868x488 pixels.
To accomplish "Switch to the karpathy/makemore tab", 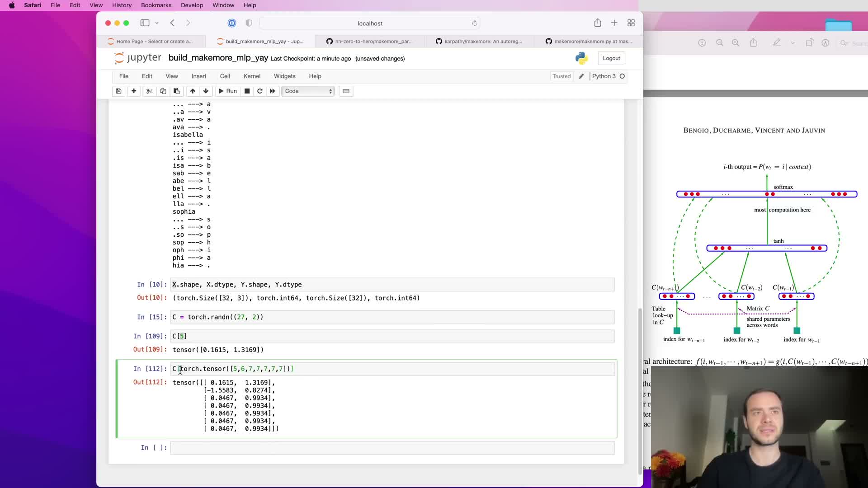I will point(479,41).
